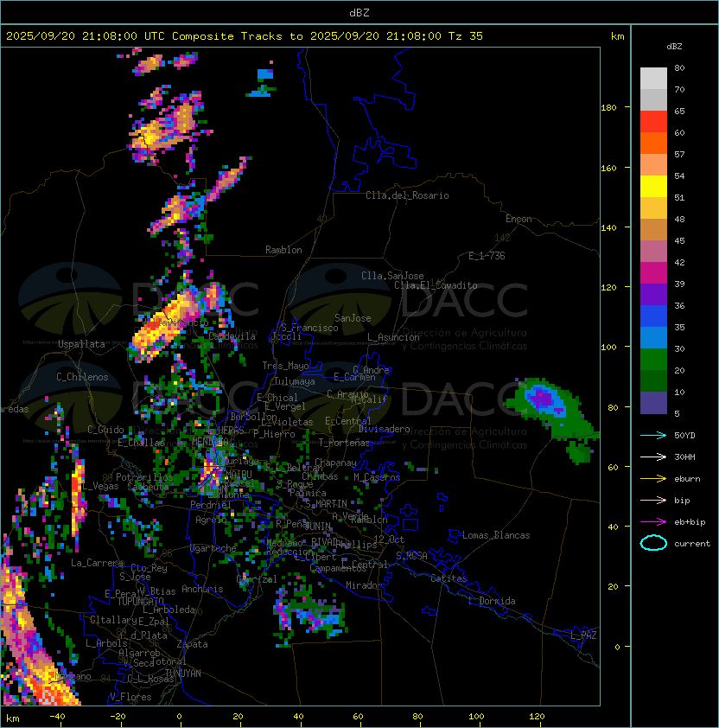Pick the bright green 20-30 dBZ swatch
This screenshot has height=728, width=719.
pos(653,360)
